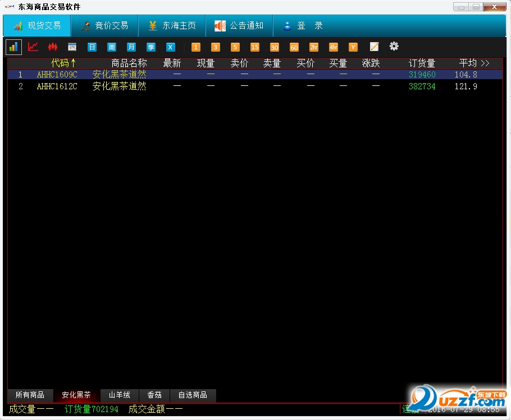
Task: Click 安化黑茶道然 name in row 2
Action: pyautogui.click(x=119, y=86)
